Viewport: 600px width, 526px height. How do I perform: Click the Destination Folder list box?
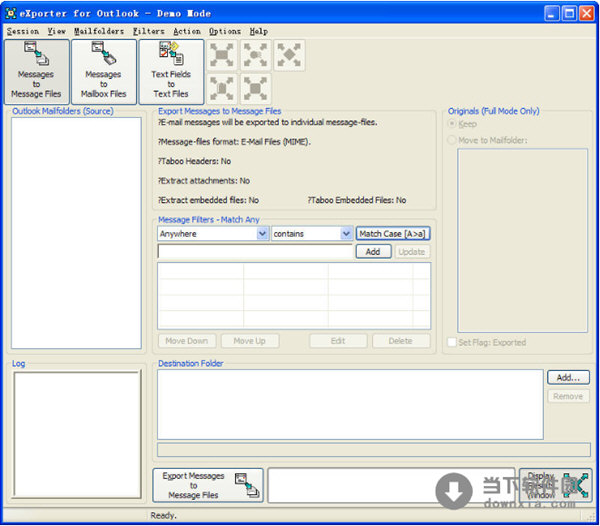click(x=350, y=404)
